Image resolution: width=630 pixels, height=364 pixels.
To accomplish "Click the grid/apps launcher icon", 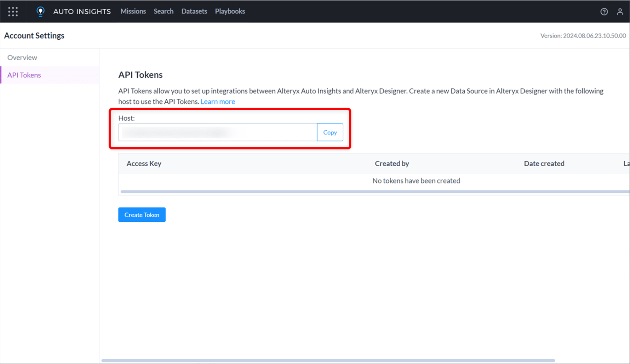I will point(13,11).
